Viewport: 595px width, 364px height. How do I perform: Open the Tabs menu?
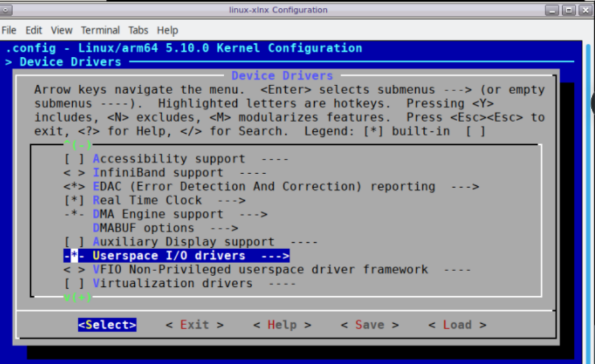tap(138, 29)
